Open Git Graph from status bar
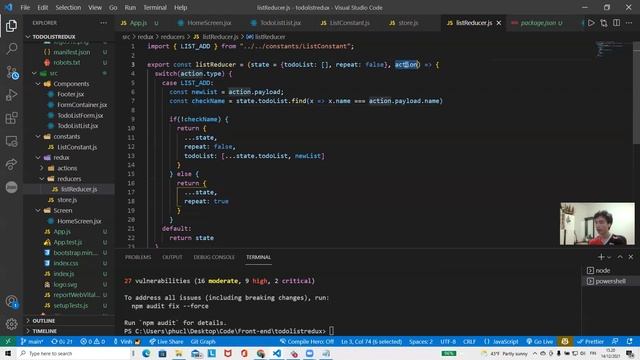Screen dimensions: 640x360 203,342
